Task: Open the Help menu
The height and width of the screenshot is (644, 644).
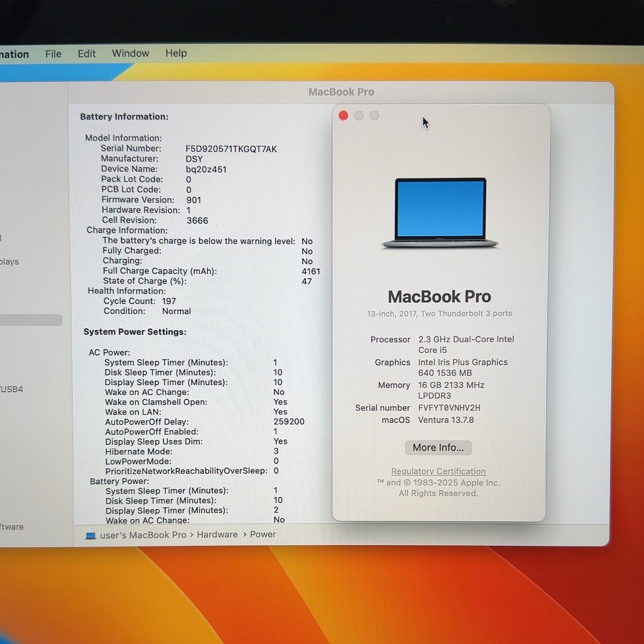Action: coord(176,53)
